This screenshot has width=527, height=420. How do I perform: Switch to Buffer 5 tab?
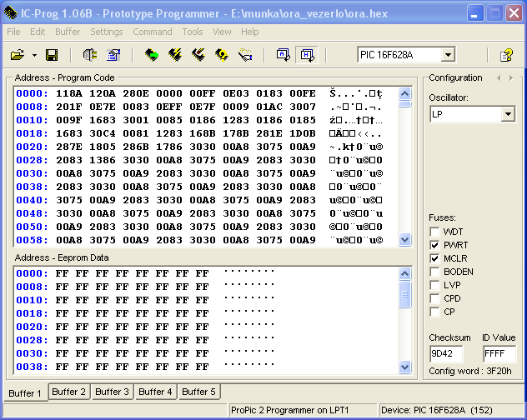coord(198,392)
